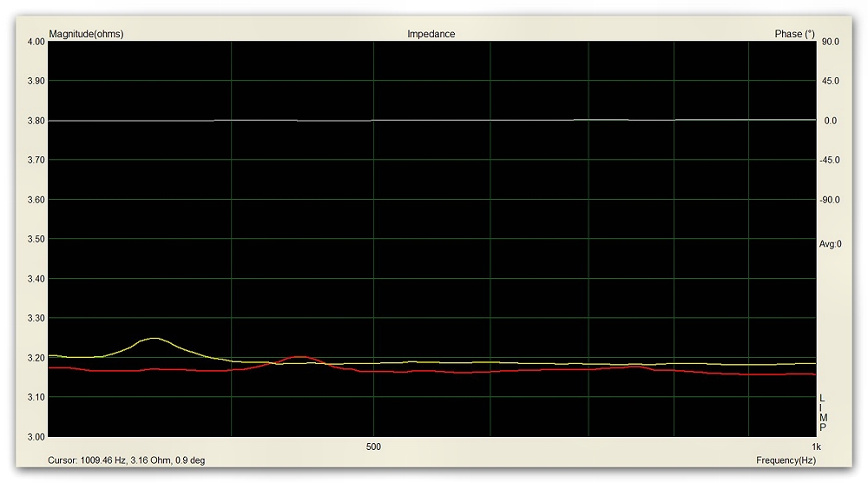Click the 4.00 magnitude tick label
This screenshot has height=483, width=868.
(x=35, y=42)
